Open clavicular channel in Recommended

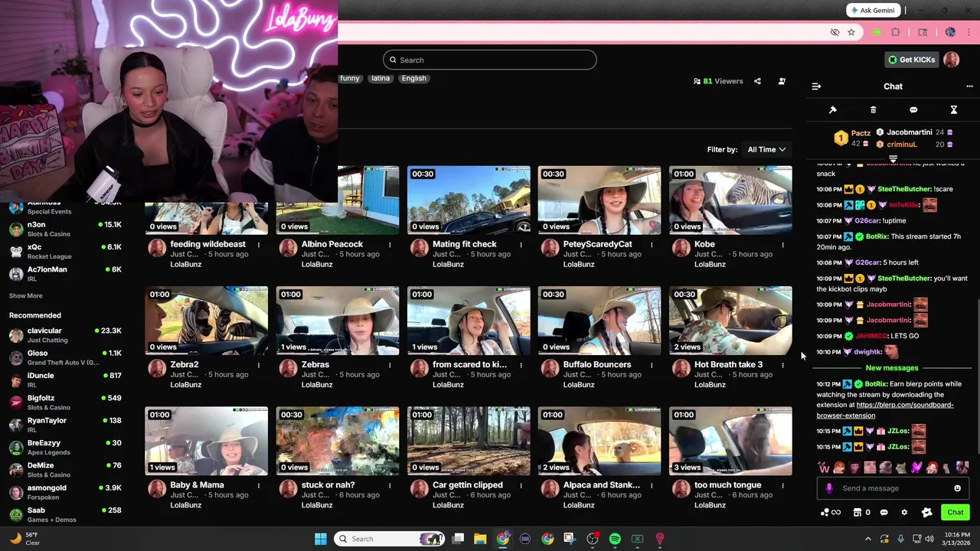coord(65,335)
